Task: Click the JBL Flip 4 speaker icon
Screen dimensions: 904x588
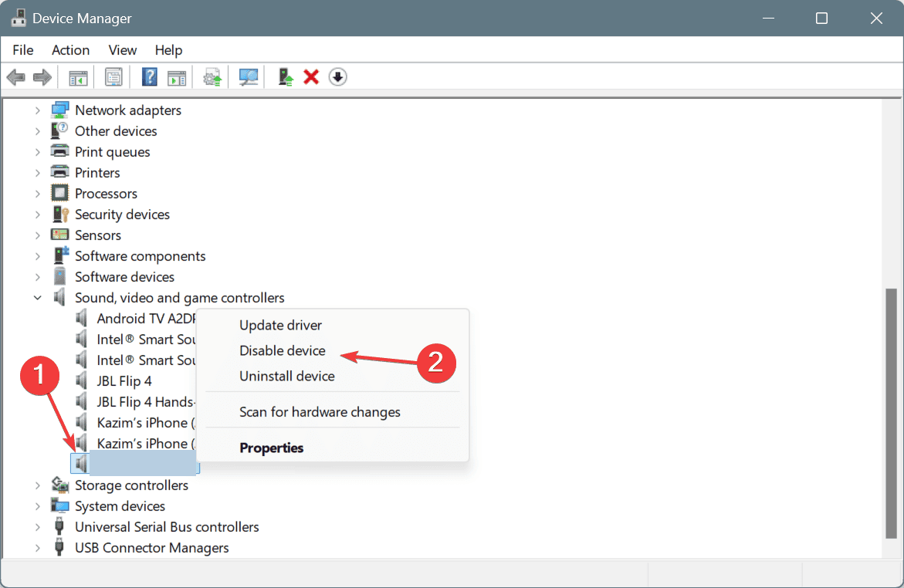Action: pos(81,380)
